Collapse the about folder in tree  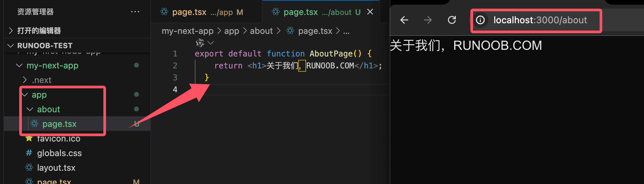point(30,109)
